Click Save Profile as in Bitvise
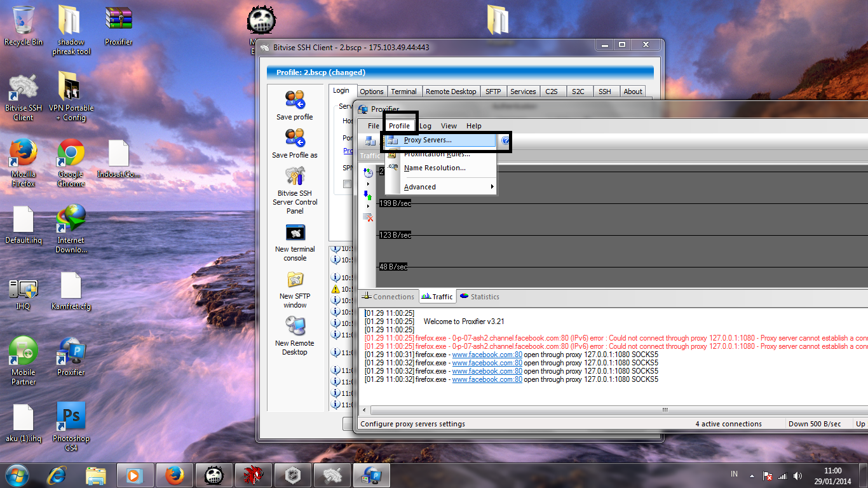Image resolution: width=868 pixels, height=488 pixels. (x=295, y=143)
